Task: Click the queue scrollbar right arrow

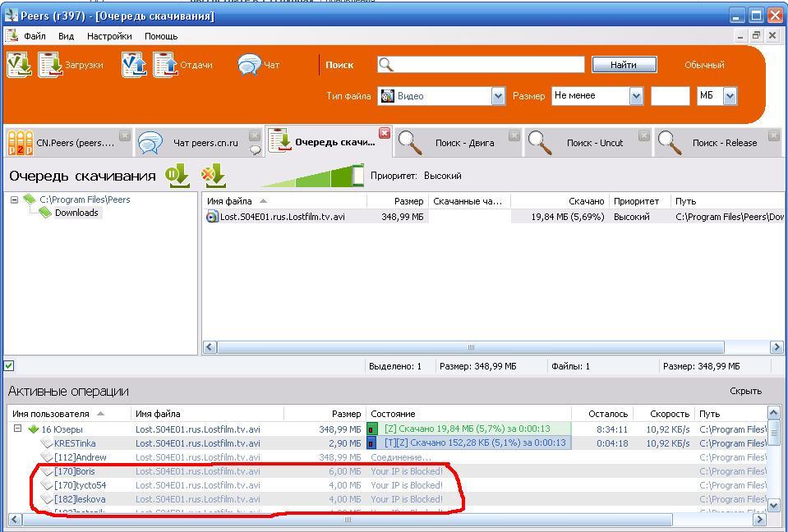Action: [x=776, y=346]
